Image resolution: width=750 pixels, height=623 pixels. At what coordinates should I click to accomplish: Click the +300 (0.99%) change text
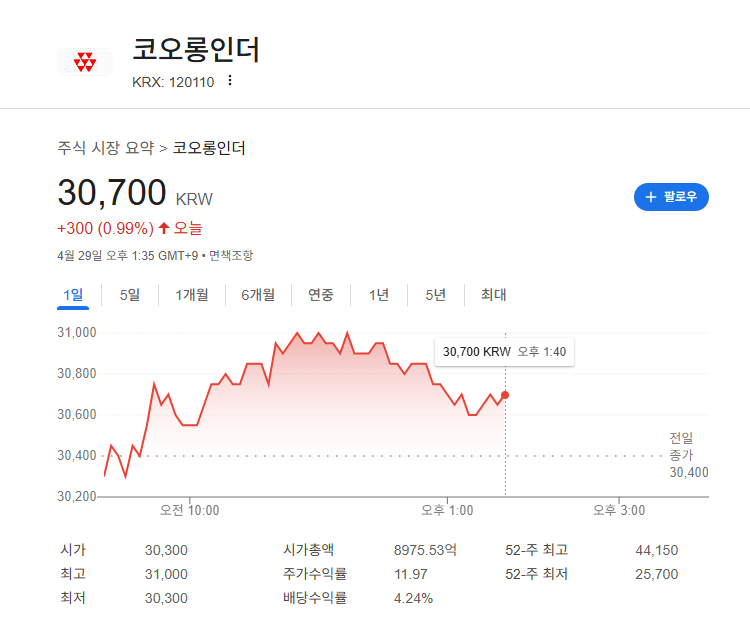[106, 228]
